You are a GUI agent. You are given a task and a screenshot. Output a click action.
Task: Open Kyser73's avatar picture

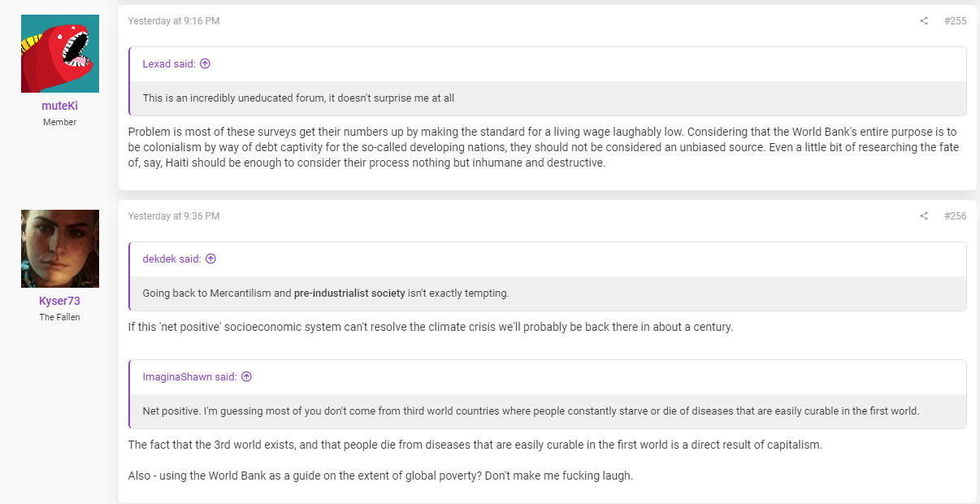click(x=60, y=249)
